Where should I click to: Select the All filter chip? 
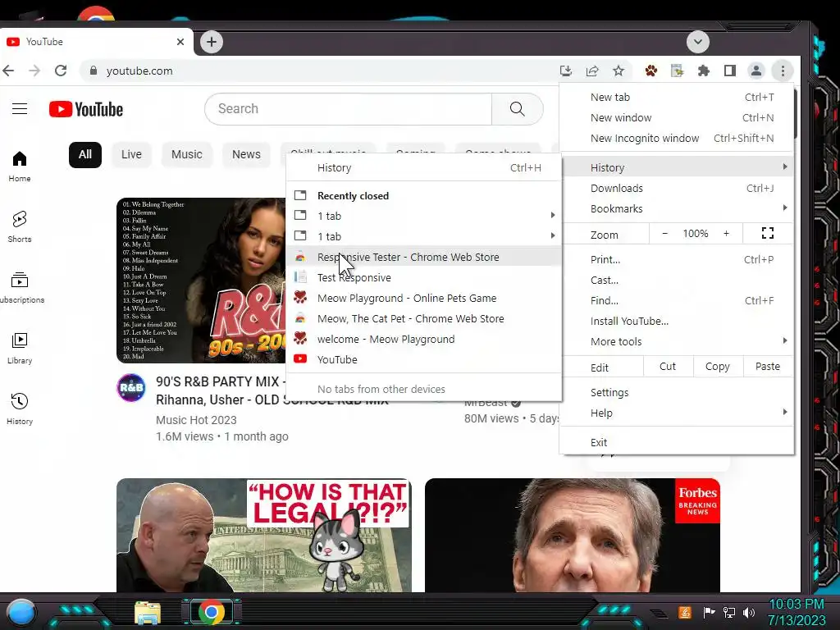pyautogui.click(x=85, y=154)
